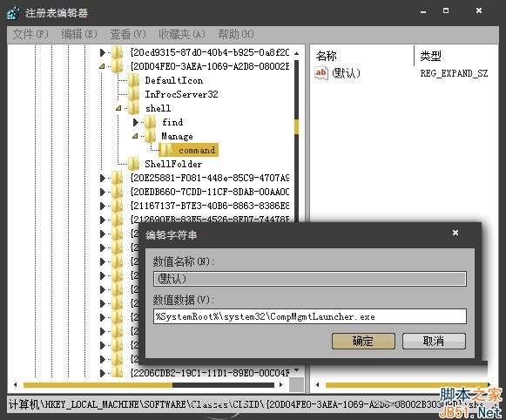The height and width of the screenshot is (420, 506).
Task: Click the tree pane horizontal scrollbar thumb
Action: click(98, 385)
